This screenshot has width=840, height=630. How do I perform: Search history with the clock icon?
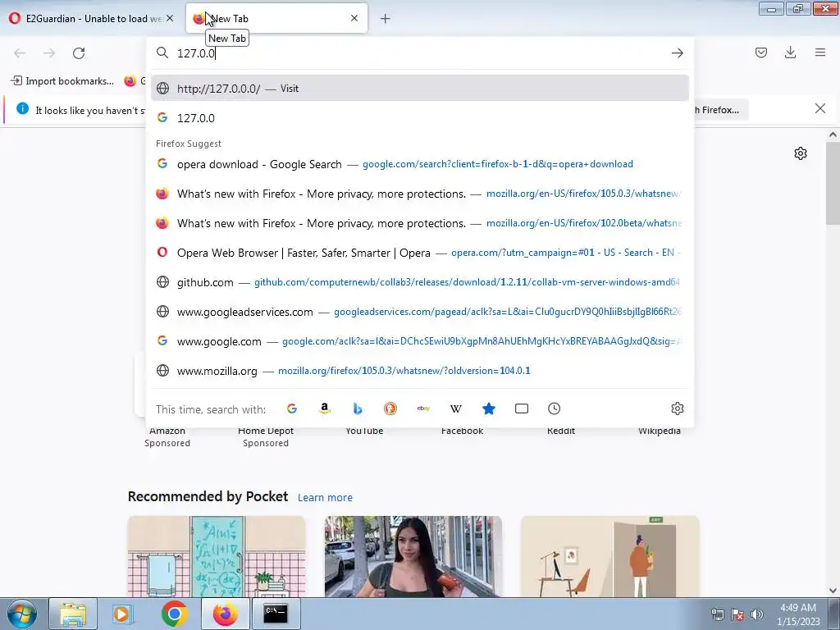pyautogui.click(x=554, y=409)
